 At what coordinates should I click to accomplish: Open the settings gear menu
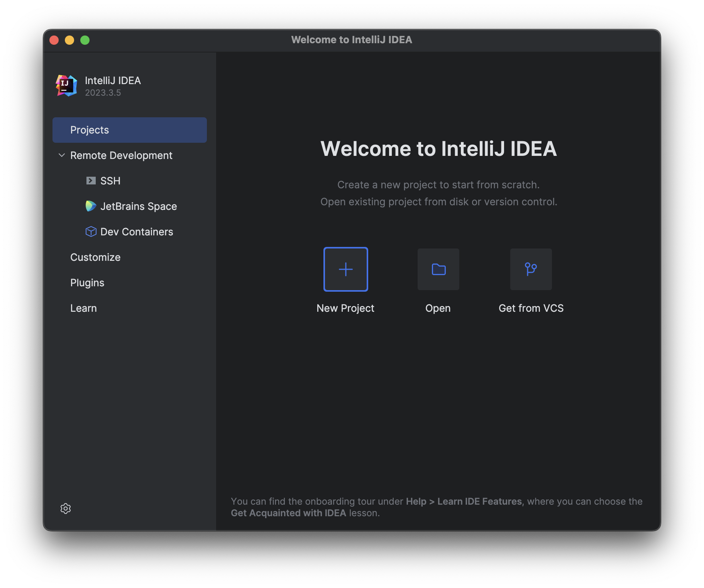(66, 509)
